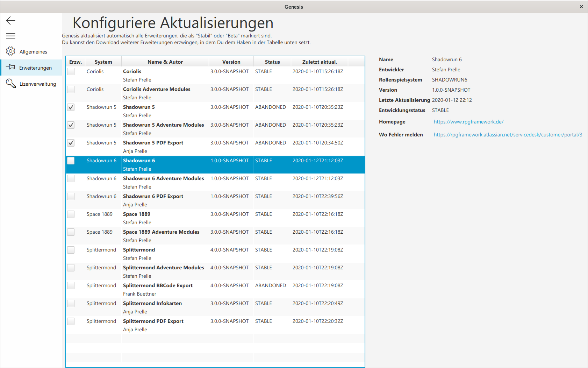Open the hamburger menu icon
Viewport: 588px width, 368px height.
pyautogui.click(x=11, y=36)
